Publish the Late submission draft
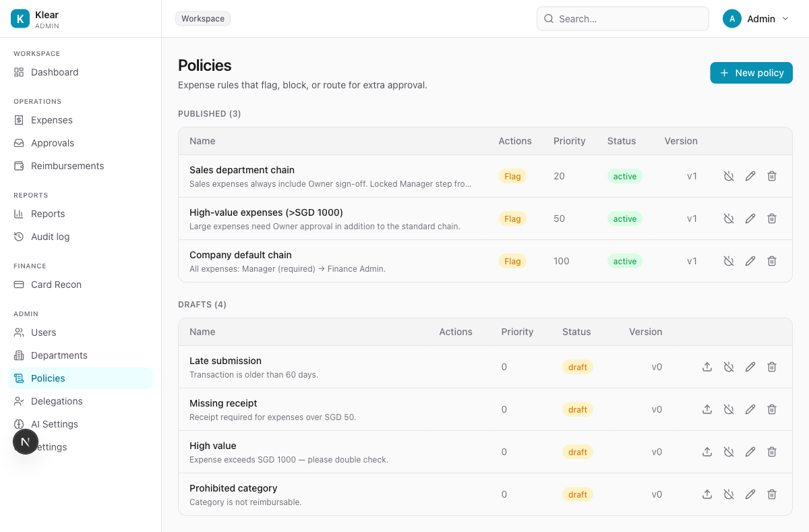Viewport: 809px width, 532px height. tap(707, 367)
